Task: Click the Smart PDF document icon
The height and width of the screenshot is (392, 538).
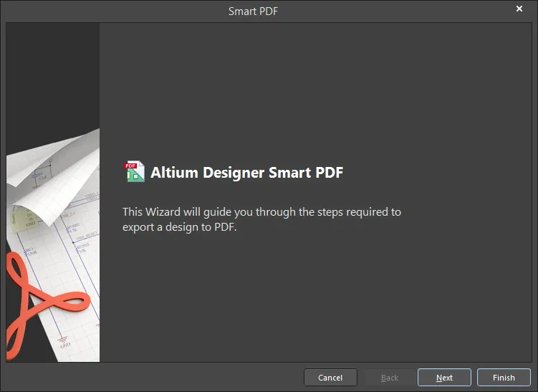Action: [x=134, y=171]
